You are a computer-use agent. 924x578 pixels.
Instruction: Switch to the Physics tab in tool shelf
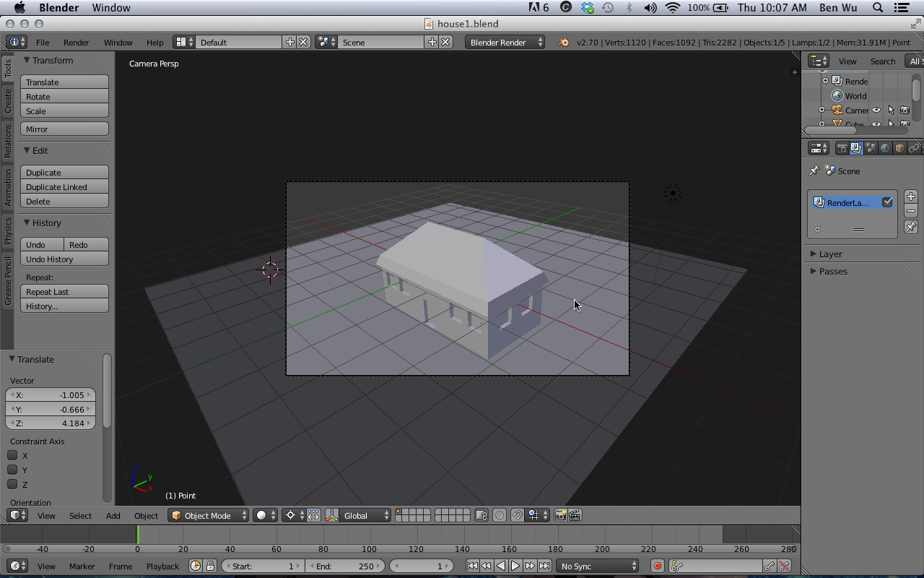[x=8, y=230]
